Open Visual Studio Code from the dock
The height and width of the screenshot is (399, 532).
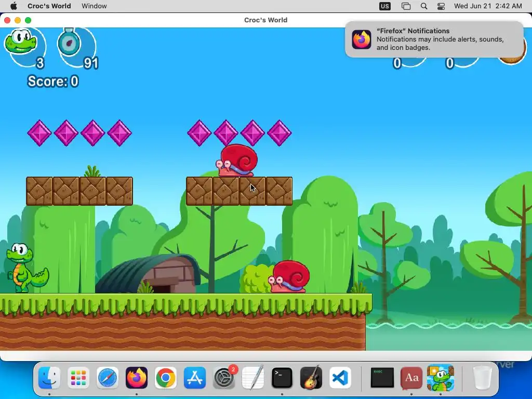click(x=340, y=377)
